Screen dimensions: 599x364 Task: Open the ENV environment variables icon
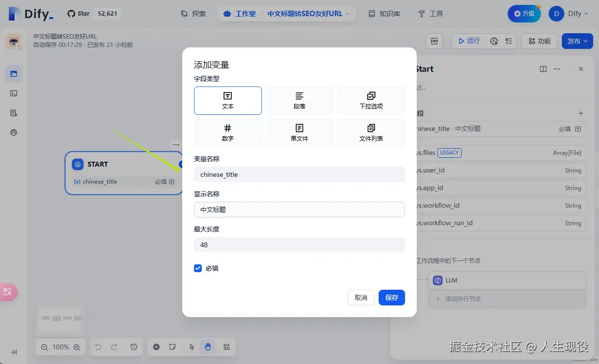[434, 41]
